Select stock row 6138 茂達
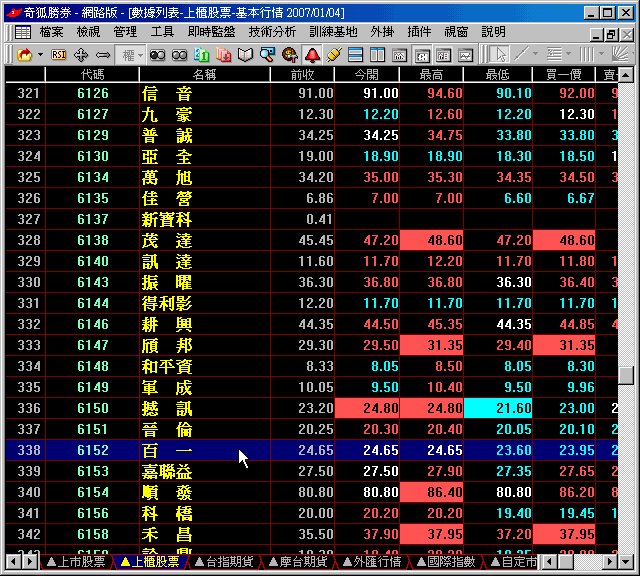The image size is (640, 576). point(311,240)
